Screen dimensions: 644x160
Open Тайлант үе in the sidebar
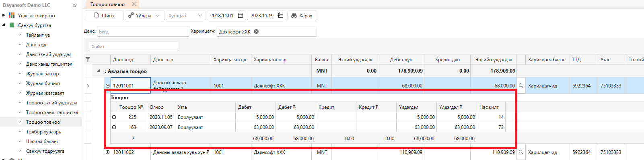(38, 35)
